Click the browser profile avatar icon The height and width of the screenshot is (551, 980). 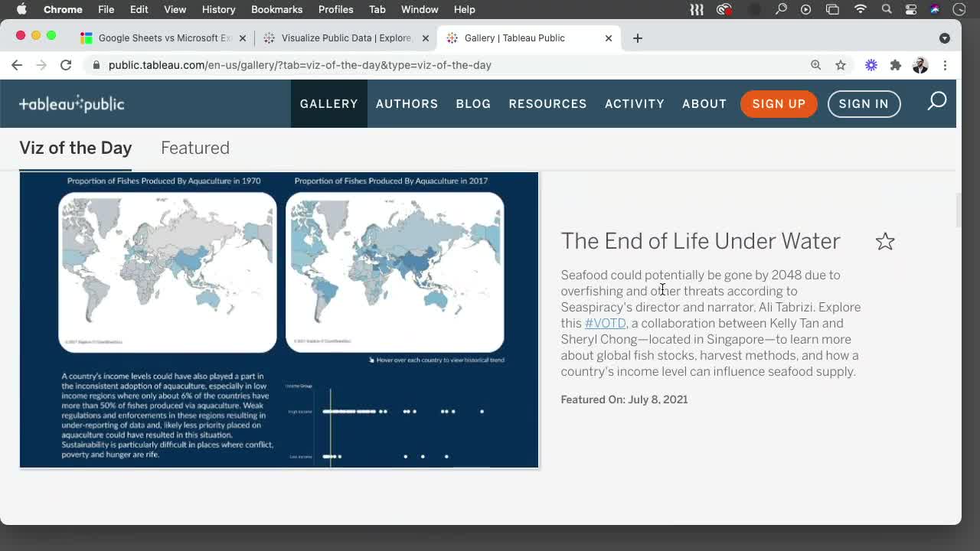[x=920, y=65]
